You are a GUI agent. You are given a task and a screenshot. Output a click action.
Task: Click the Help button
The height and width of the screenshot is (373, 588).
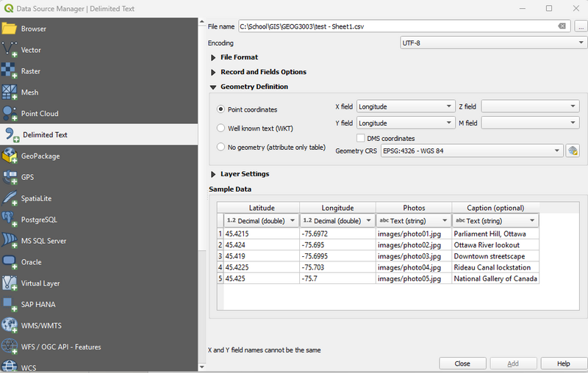click(563, 363)
